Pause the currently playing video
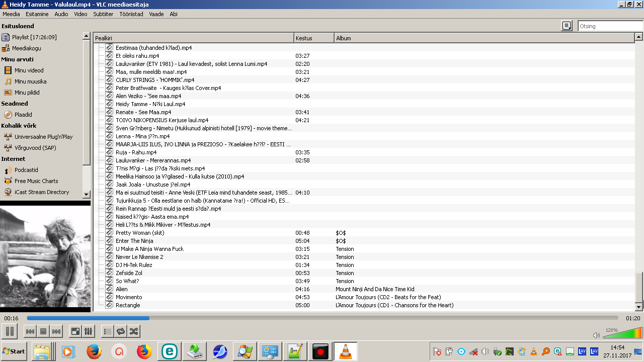The image size is (644, 362). point(10,331)
